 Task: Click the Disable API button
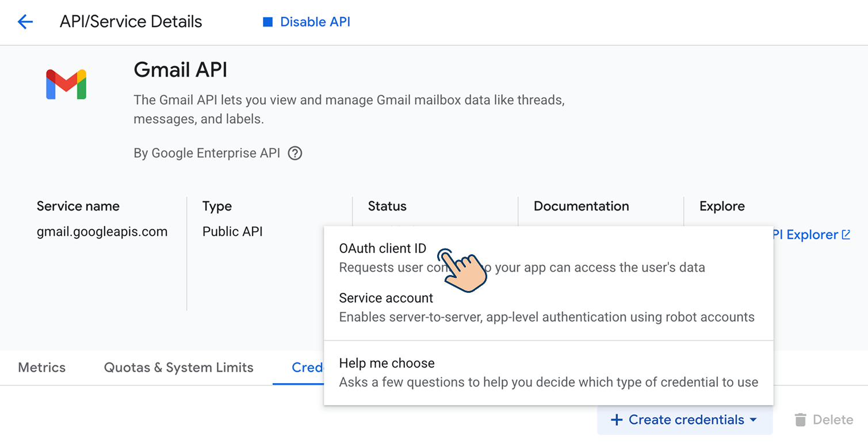(307, 22)
